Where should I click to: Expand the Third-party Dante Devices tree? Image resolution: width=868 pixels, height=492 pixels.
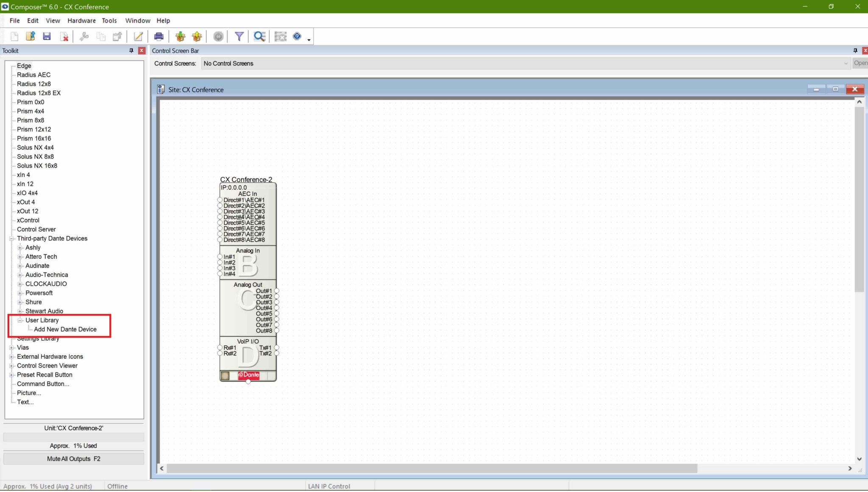click(x=12, y=238)
